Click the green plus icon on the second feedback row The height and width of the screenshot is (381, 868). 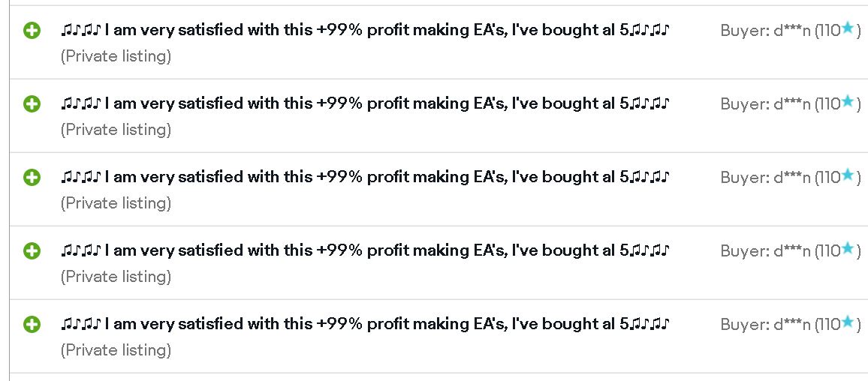pyautogui.click(x=32, y=104)
